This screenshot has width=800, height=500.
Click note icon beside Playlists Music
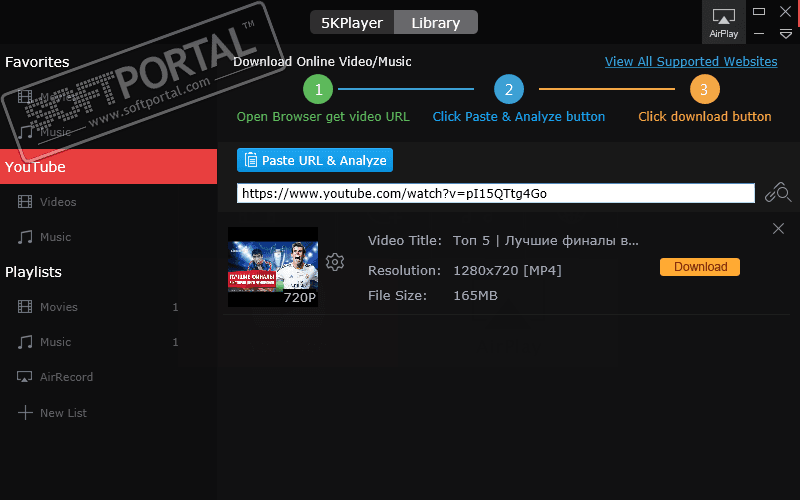(25, 342)
